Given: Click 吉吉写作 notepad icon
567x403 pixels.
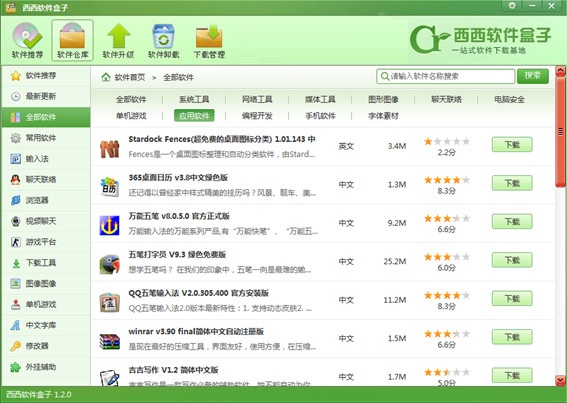Looking at the screenshot, I should click(110, 377).
